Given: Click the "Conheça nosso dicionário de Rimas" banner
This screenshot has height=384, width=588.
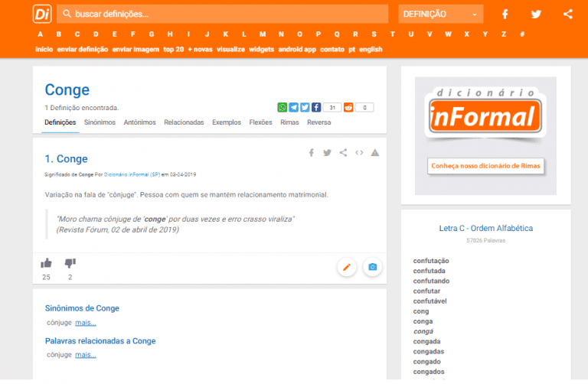Looking at the screenshot, I should 485,165.
